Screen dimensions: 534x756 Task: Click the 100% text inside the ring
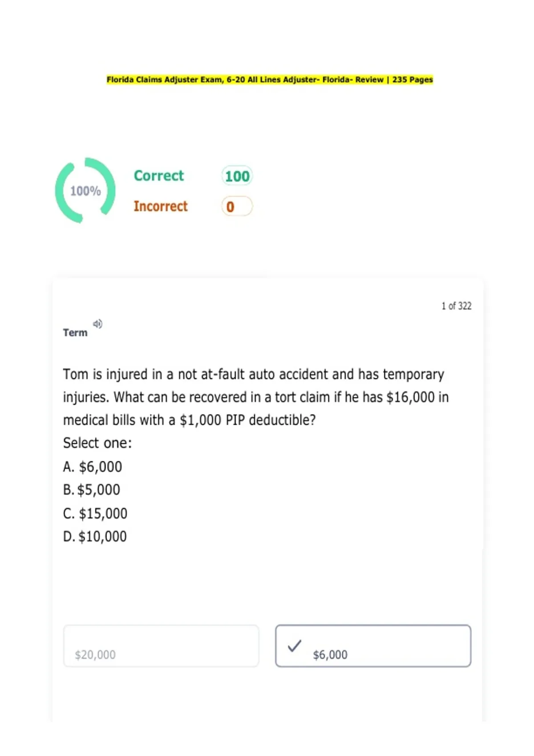point(85,191)
